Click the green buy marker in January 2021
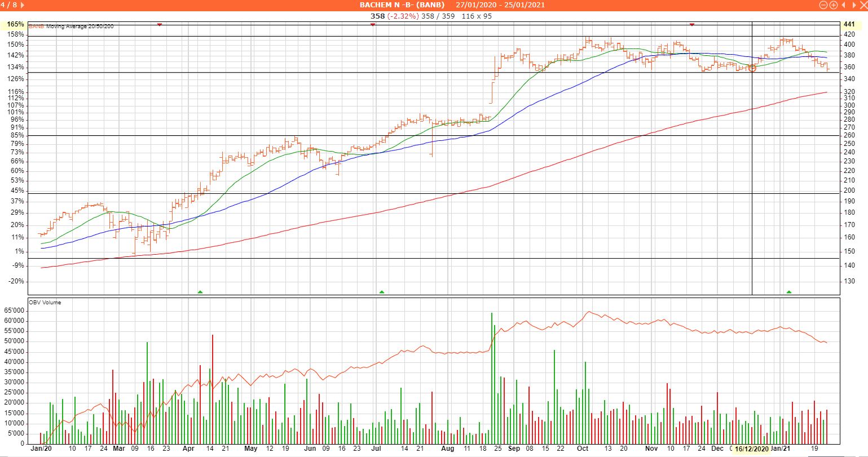The width and height of the screenshot is (868, 457). pos(788,292)
